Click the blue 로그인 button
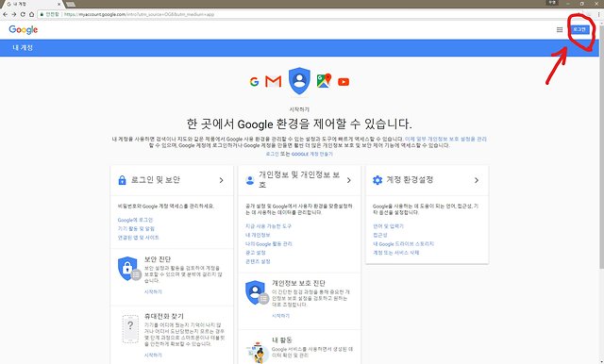 (579, 29)
